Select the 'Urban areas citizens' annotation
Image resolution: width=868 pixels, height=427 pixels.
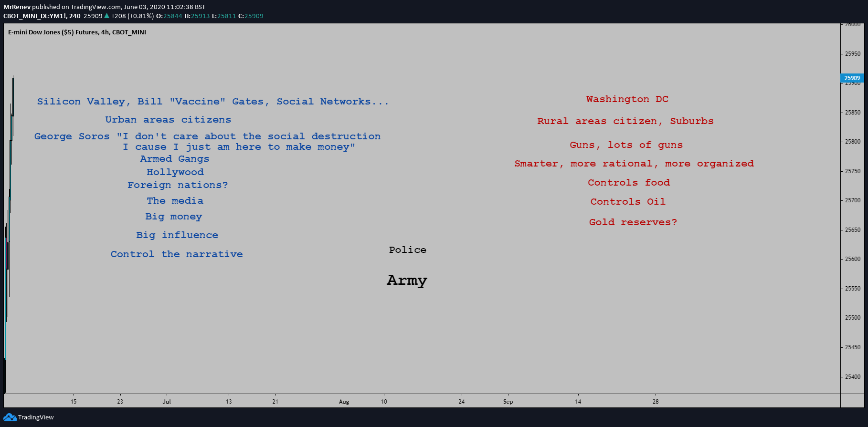pos(168,120)
